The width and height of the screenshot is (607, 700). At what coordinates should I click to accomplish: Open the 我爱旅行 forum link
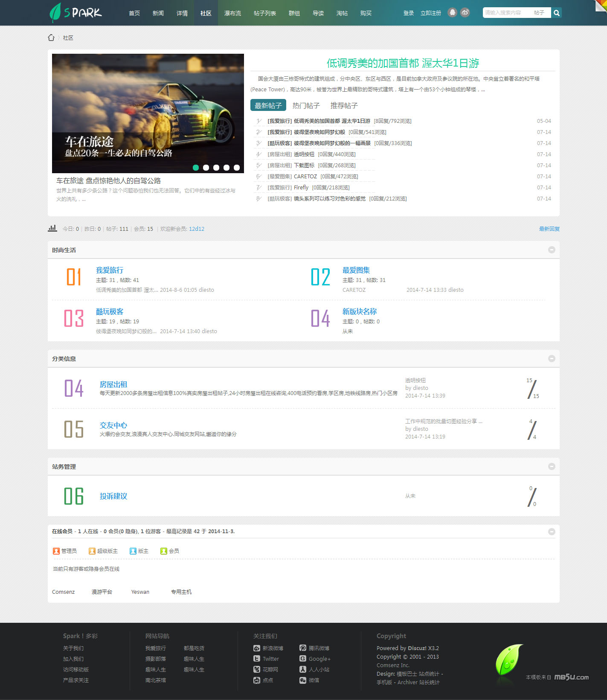click(110, 270)
